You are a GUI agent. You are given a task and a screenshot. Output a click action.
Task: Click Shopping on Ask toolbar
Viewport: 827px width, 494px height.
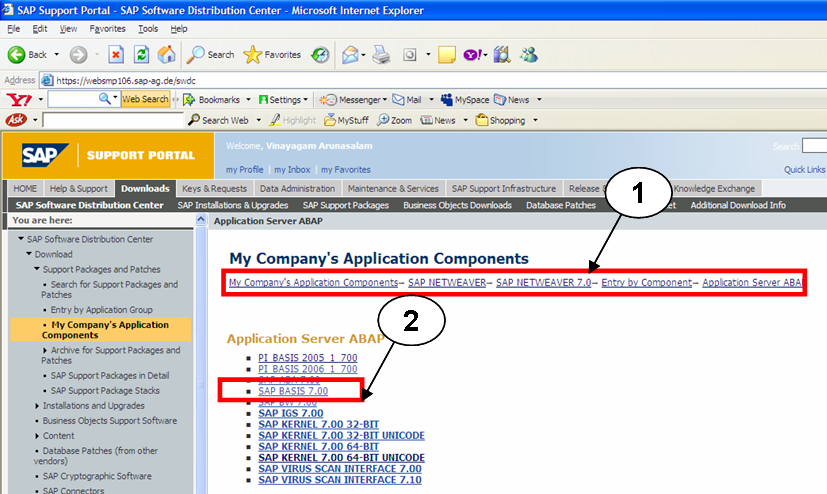[501, 120]
